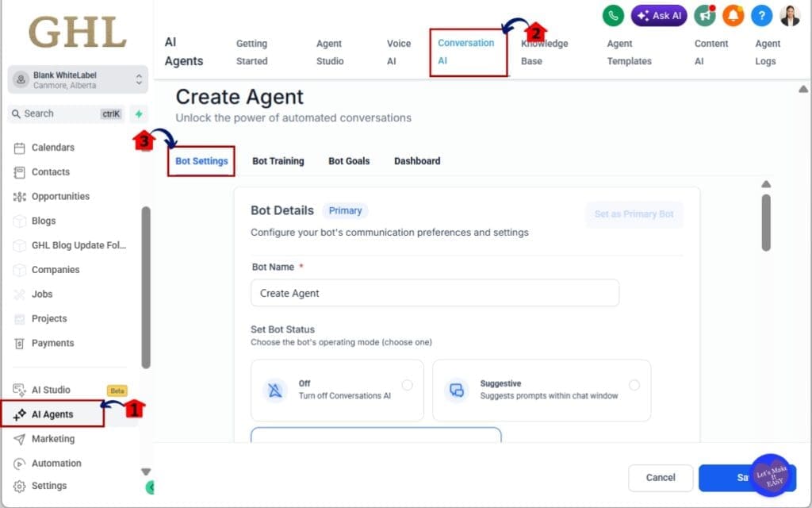Click the Ask AI button

(x=659, y=16)
